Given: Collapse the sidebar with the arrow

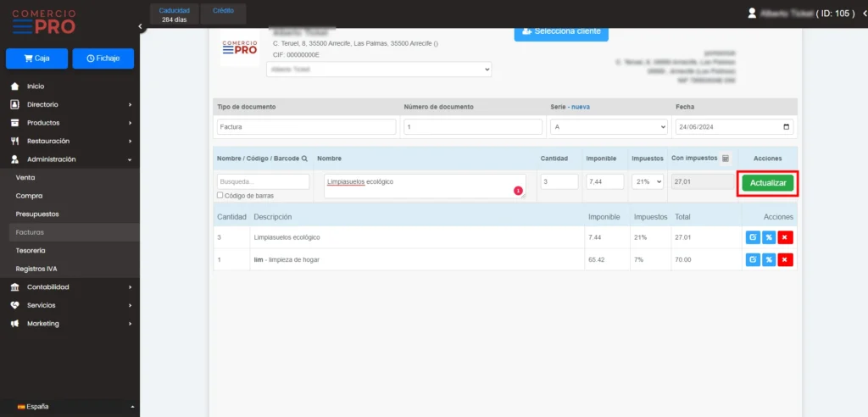Looking at the screenshot, I should click(x=140, y=26).
